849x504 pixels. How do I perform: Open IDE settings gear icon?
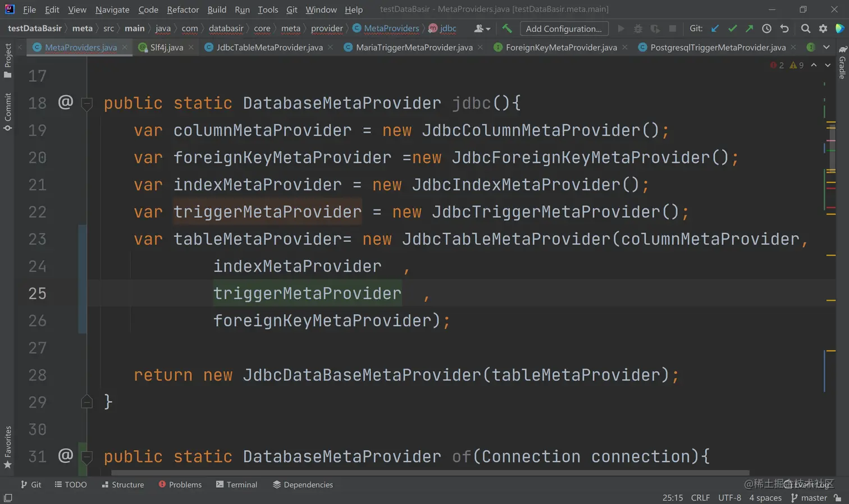[x=823, y=28]
